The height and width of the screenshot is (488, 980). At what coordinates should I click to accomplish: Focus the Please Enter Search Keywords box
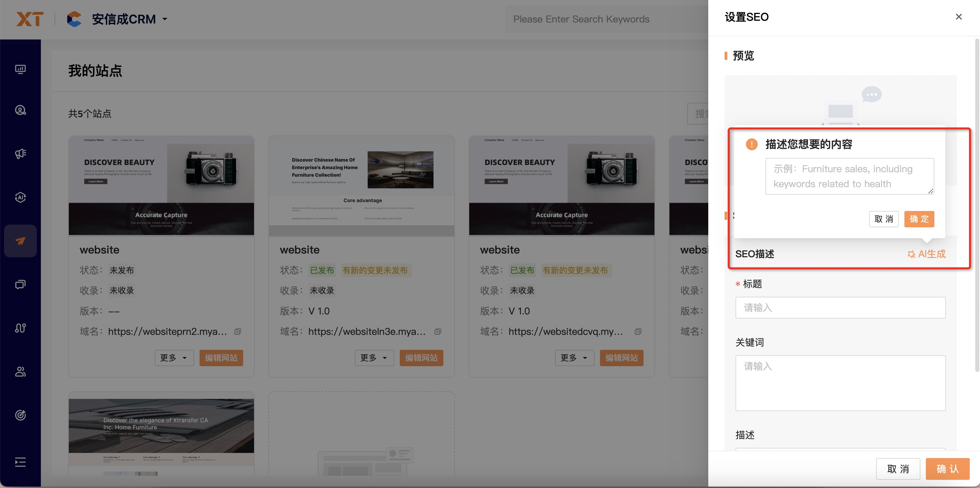coord(607,19)
